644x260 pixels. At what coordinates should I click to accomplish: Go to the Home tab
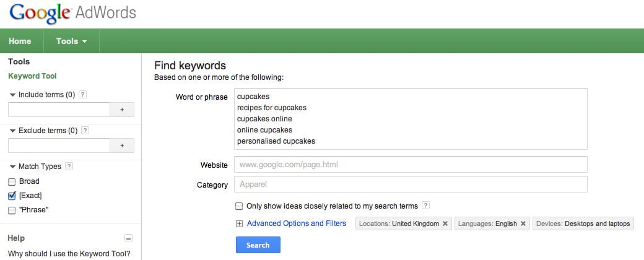[20, 41]
